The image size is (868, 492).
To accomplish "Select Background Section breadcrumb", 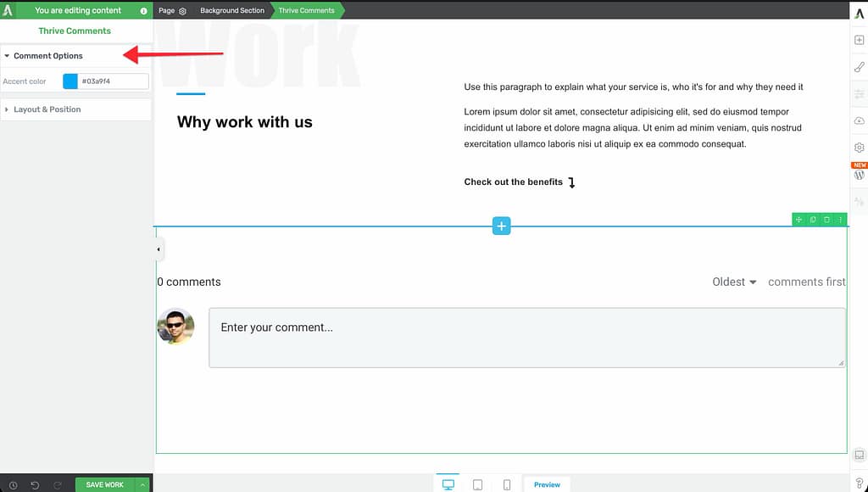I will [232, 11].
